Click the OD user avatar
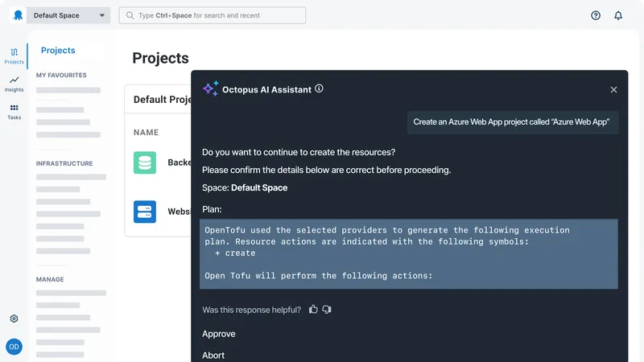This screenshot has height=362, width=644. pyautogui.click(x=14, y=347)
